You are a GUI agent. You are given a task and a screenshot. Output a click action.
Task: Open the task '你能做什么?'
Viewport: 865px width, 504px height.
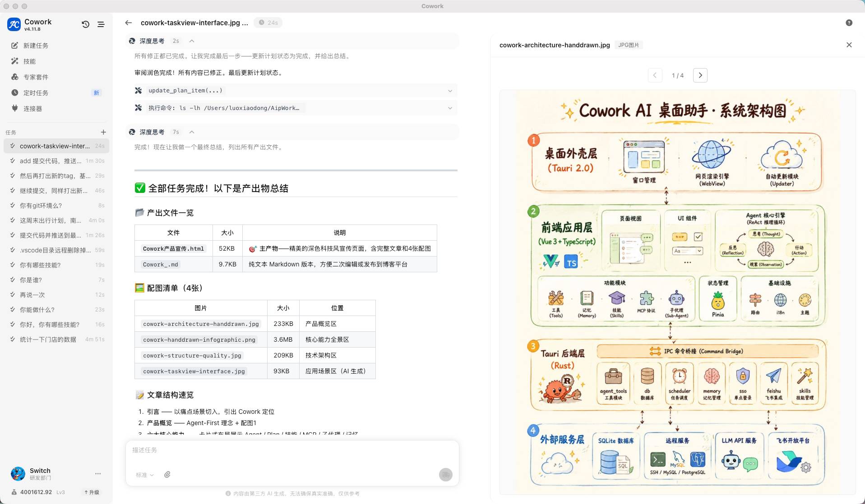[x=56, y=310]
